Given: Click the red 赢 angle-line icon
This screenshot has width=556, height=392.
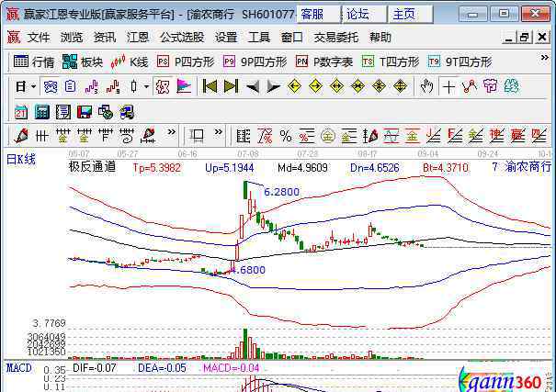Looking at the screenshot, I should click(517, 136).
